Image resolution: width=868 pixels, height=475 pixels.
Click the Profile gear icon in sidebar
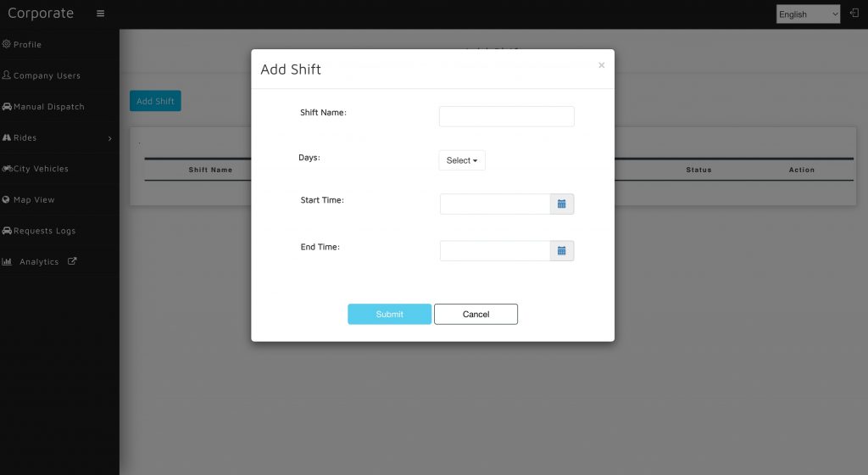(x=7, y=44)
